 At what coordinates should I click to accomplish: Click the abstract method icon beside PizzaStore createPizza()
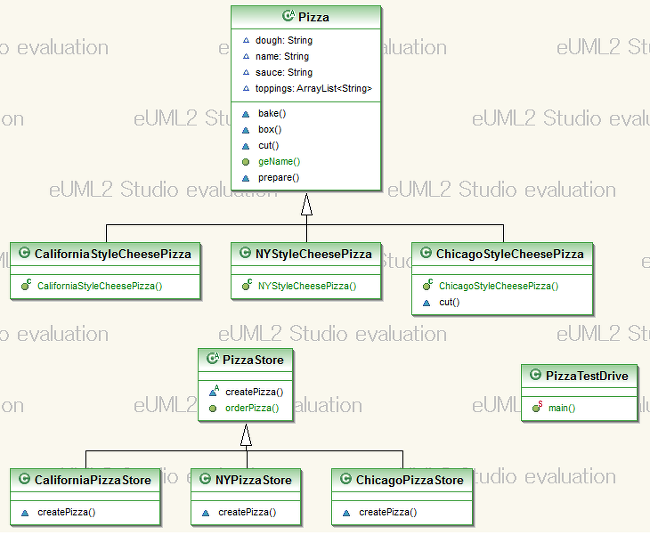pos(214,391)
